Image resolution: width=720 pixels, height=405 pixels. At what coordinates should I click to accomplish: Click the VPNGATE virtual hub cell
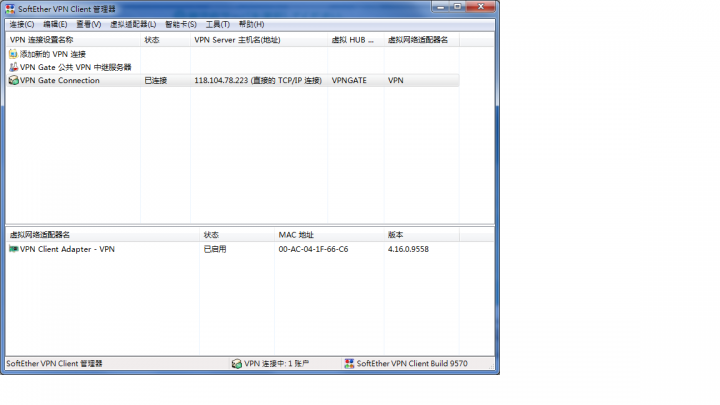349,80
